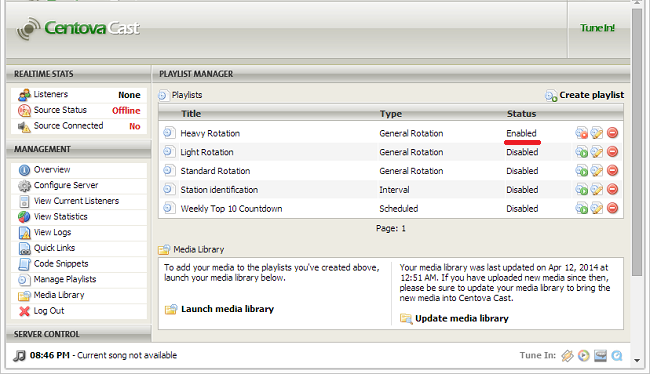Enable the Standard Rotation playlist via play icon
The image size is (650, 374).
[x=581, y=170]
